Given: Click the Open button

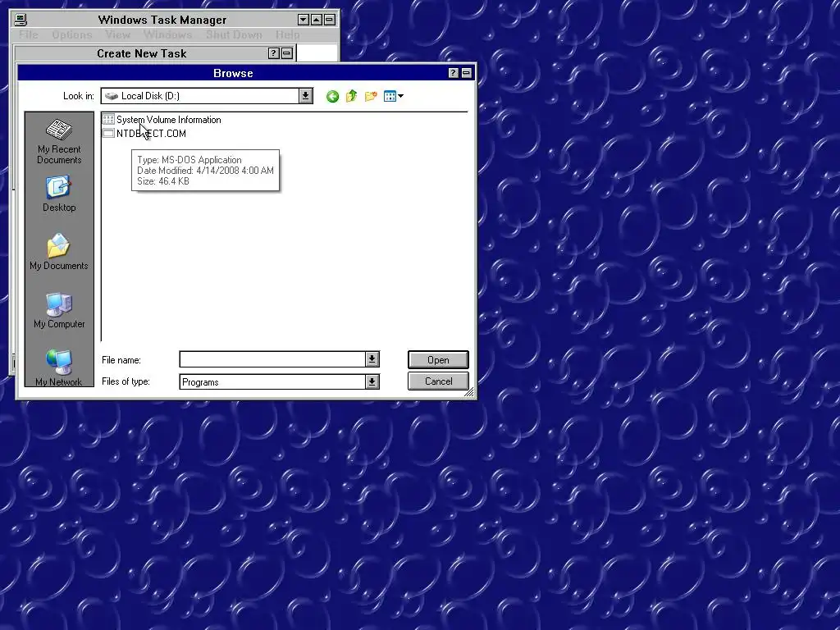Looking at the screenshot, I should pyautogui.click(x=438, y=360).
